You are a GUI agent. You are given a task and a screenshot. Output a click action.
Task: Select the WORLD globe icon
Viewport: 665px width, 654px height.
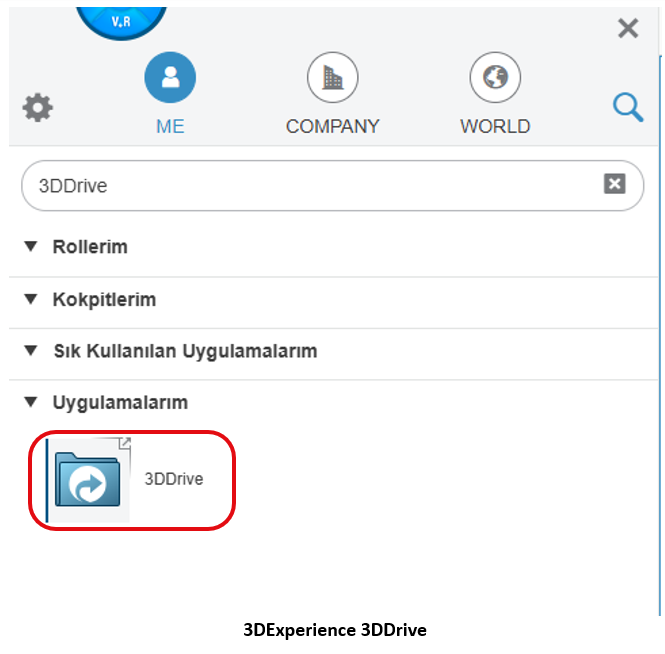(495, 78)
